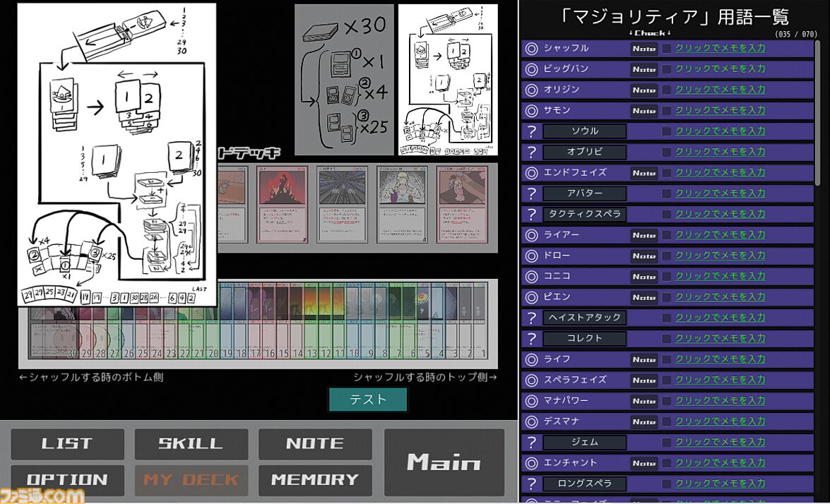The height and width of the screenshot is (504, 830).
Task: Click the question mark icon beside ヘイストアタック
Action: 531,318
